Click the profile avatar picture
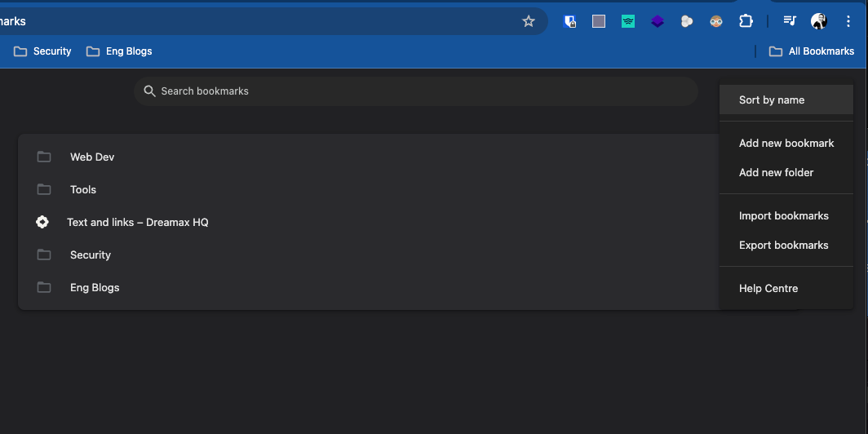Screen dimensions: 868x434 (819, 21)
